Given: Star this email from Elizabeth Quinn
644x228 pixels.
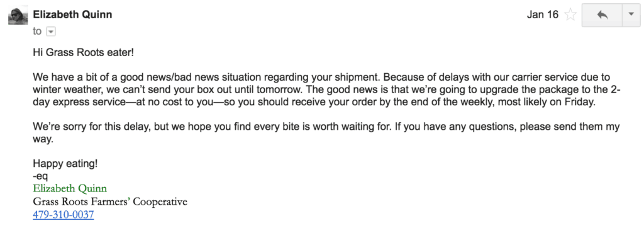Looking at the screenshot, I should click(x=570, y=15).
